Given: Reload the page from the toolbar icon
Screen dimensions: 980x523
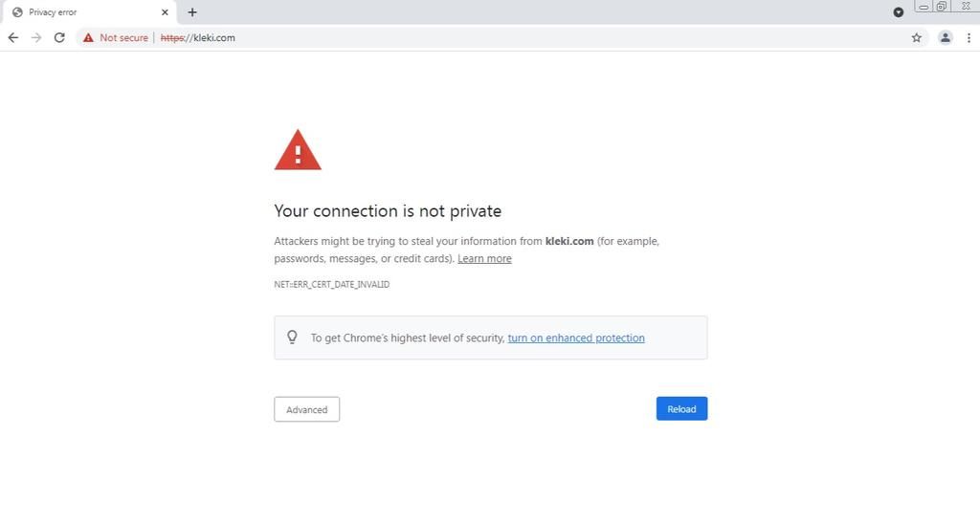Looking at the screenshot, I should point(59,37).
